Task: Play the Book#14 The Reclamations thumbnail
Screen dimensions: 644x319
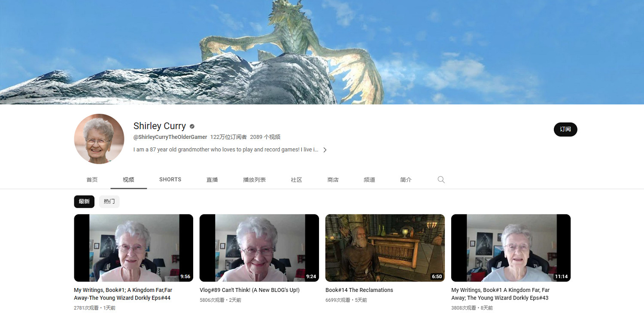Action: coord(385,248)
